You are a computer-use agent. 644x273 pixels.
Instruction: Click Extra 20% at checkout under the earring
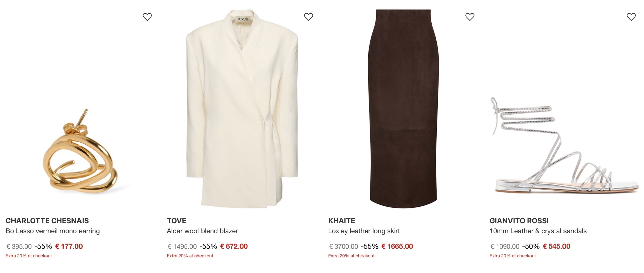tap(29, 256)
